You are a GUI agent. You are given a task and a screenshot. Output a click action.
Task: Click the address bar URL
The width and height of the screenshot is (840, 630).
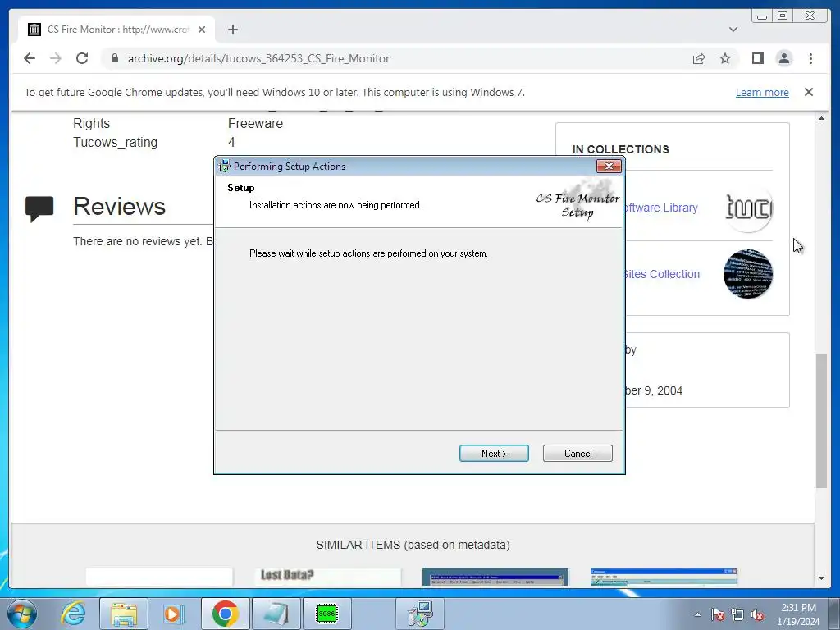(258, 58)
